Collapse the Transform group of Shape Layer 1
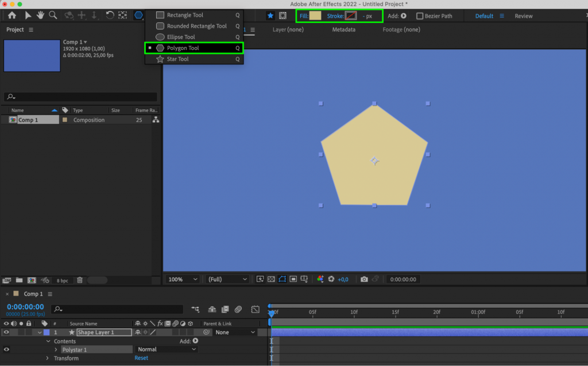Viewport: 588px width, 366px height. 48,358
